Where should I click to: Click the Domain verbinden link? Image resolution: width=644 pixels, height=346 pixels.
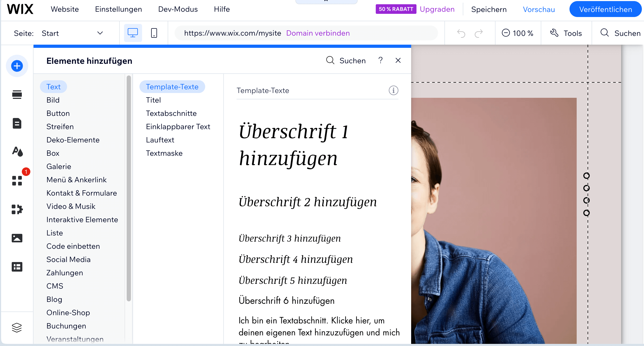(x=318, y=33)
